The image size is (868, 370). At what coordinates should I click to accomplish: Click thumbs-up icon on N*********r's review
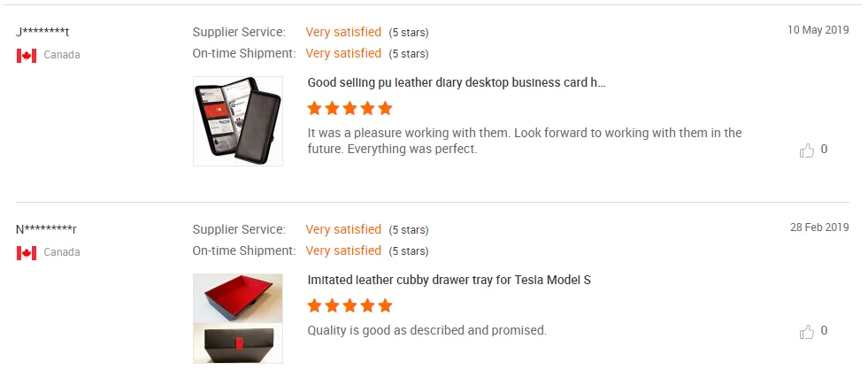coord(807,332)
